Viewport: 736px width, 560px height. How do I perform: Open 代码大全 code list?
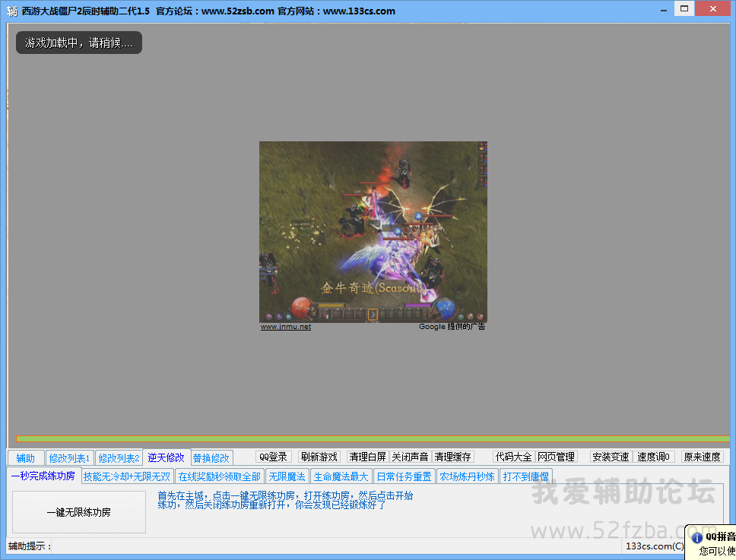pyautogui.click(x=513, y=457)
